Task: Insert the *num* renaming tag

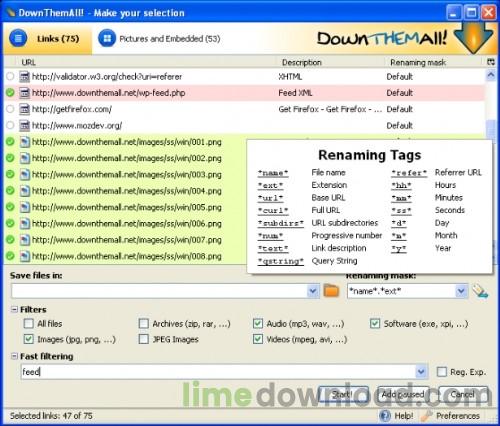Action: (x=270, y=236)
